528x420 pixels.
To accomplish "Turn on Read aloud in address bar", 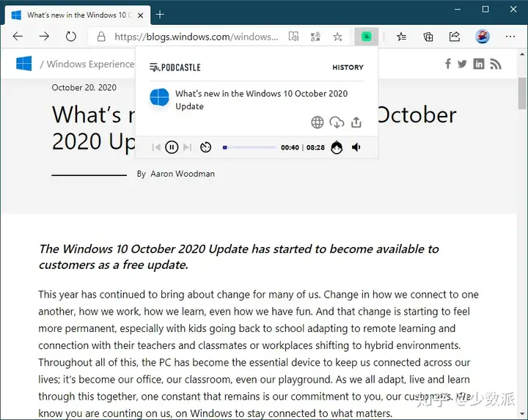I will (293, 37).
